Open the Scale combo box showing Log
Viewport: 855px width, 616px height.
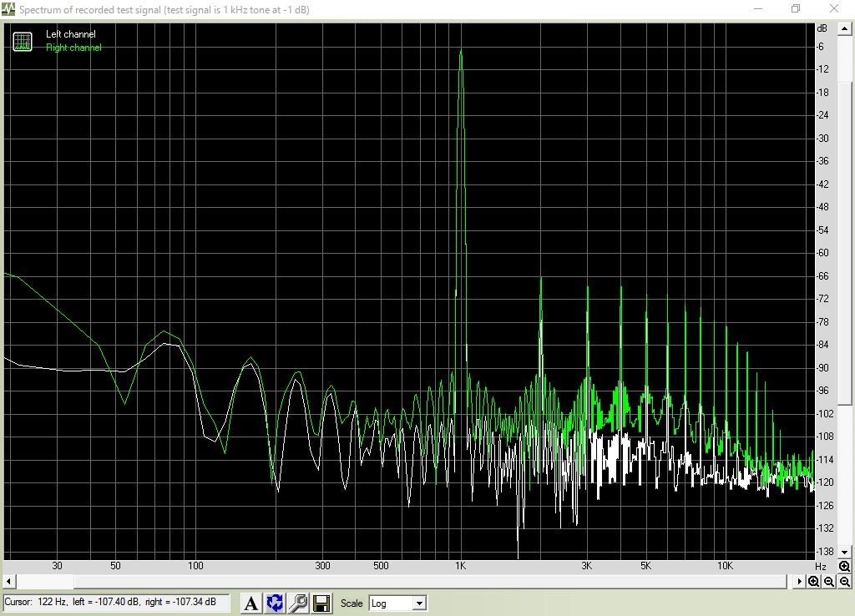pos(397,603)
